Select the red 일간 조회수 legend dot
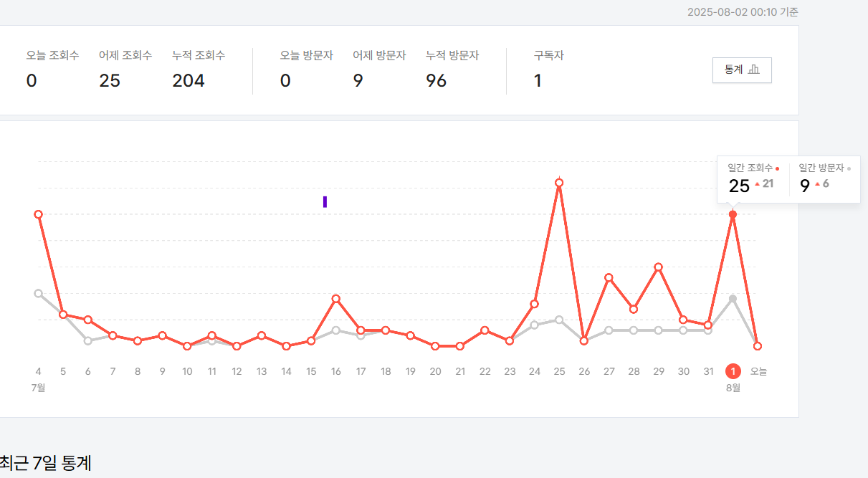Screen dimensions: 868x478 778,167
